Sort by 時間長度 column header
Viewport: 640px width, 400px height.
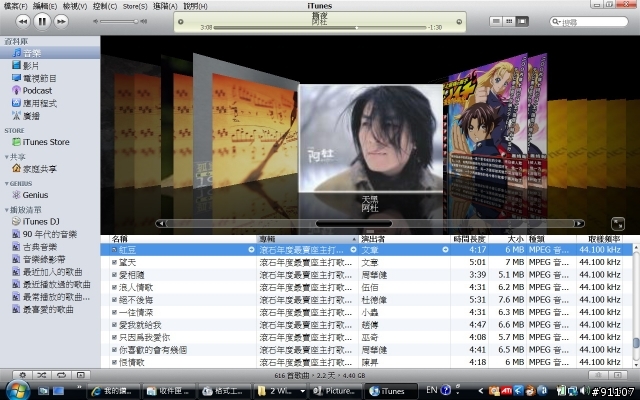(469, 239)
